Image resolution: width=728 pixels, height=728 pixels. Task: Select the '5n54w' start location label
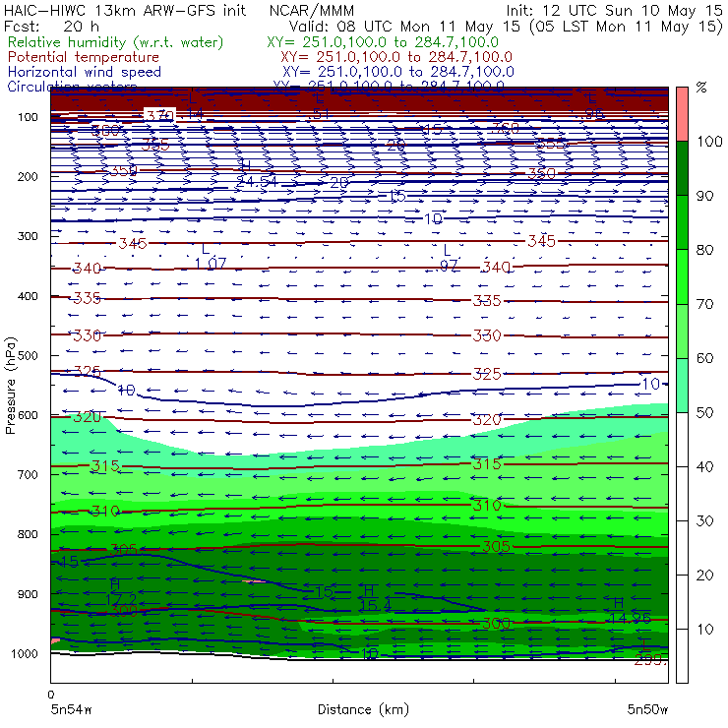(x=72, y=709)
